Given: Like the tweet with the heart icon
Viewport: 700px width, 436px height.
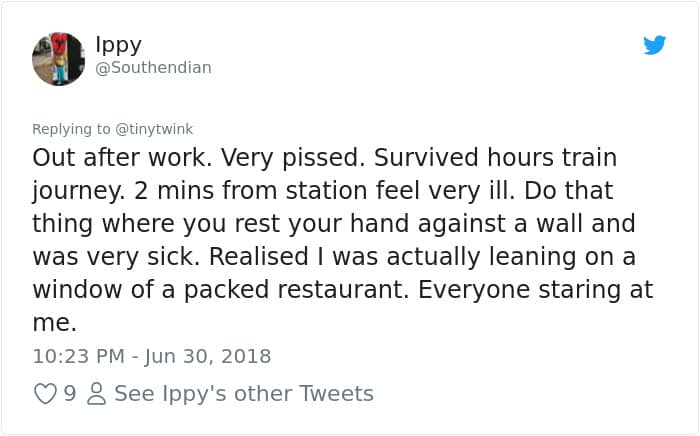Looking at the screenshot, I should point(45,394).
